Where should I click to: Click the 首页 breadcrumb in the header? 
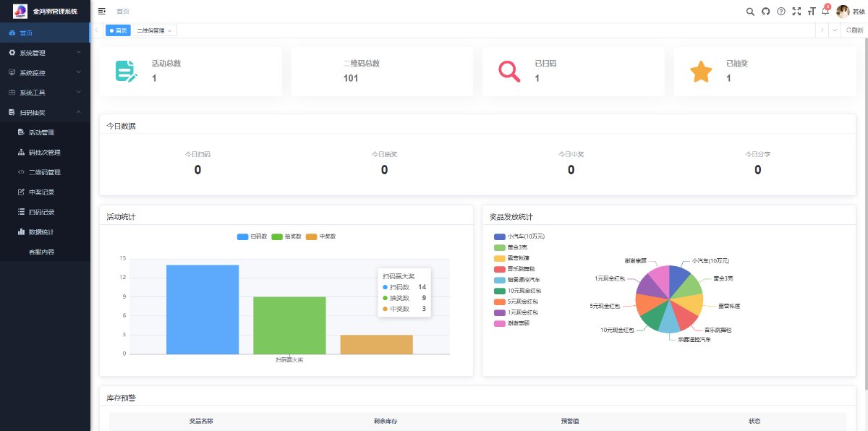click(x=123, y=11)
